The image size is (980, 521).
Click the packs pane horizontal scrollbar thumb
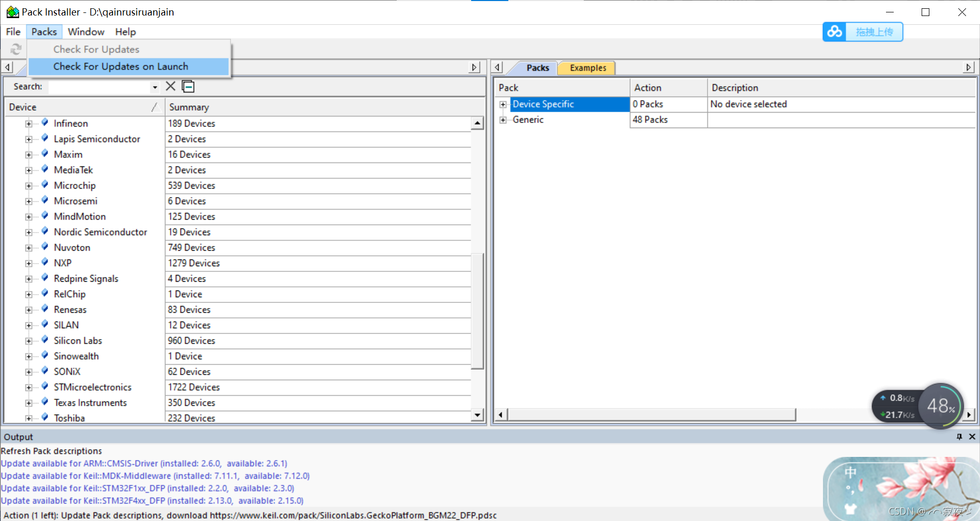coord(652,415)
